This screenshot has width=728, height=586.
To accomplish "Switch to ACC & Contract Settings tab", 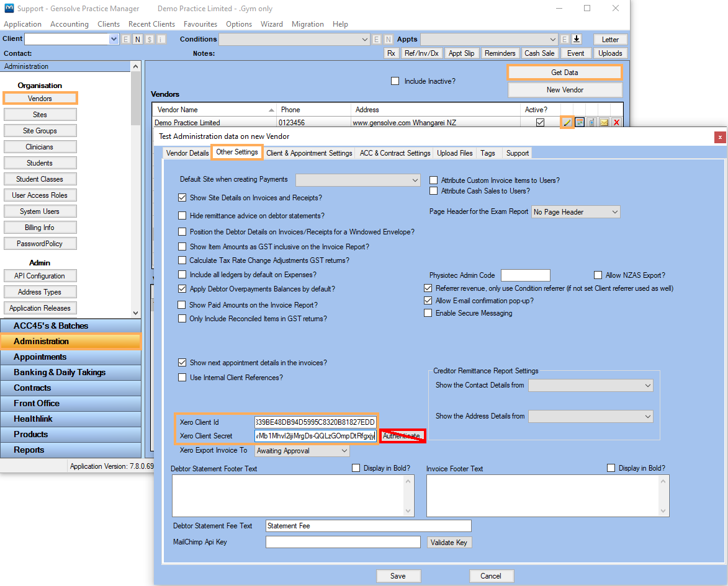I will 395,153.
